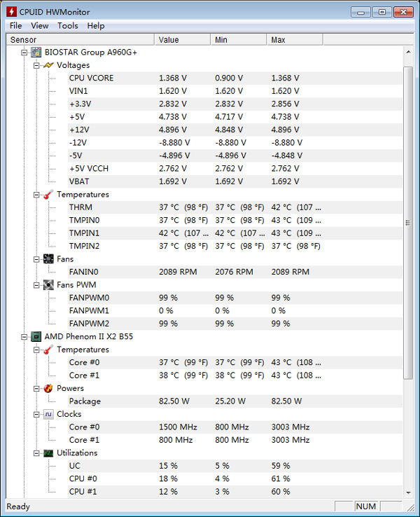Click the 0.900 V VCORE minimum value

pos(229,78)
